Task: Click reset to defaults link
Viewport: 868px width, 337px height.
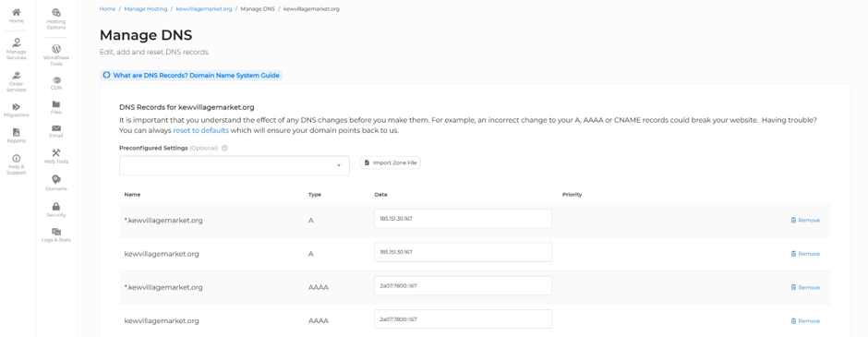Action: (x=201, y=130)
